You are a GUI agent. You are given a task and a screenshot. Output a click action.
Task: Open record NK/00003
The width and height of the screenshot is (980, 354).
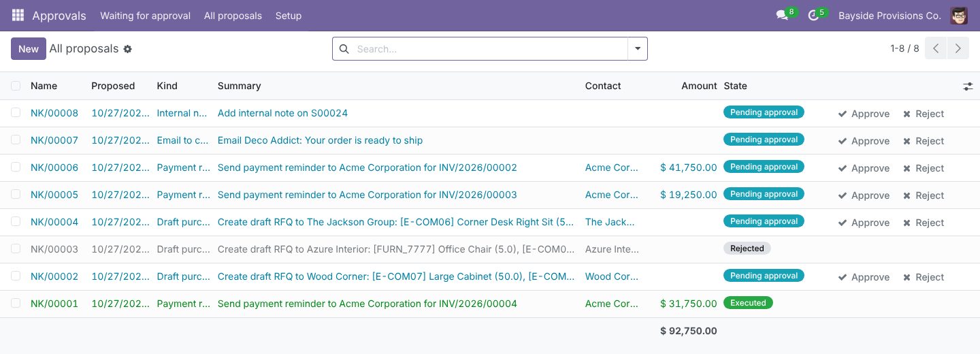coord(54,249)
